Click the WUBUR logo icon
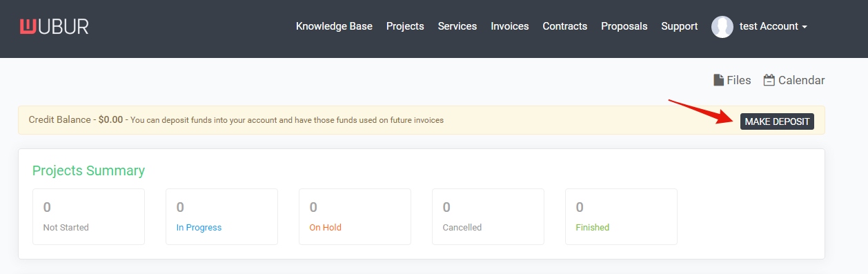 click(28, 26)
